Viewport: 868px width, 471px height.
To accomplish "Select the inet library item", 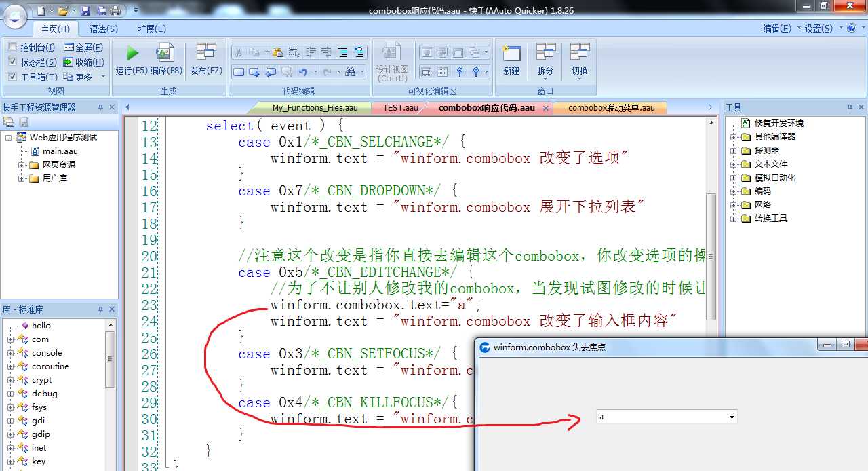I will click(39, 448).
